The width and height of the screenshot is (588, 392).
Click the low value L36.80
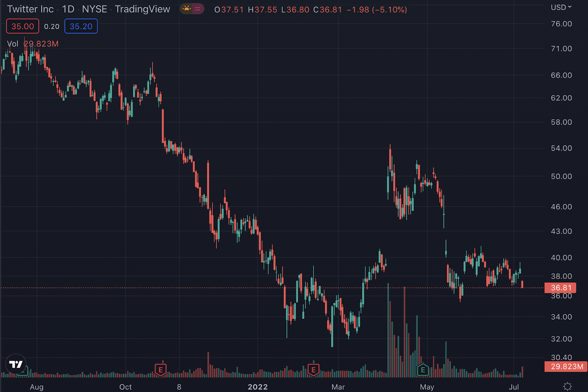pos(295,10)
